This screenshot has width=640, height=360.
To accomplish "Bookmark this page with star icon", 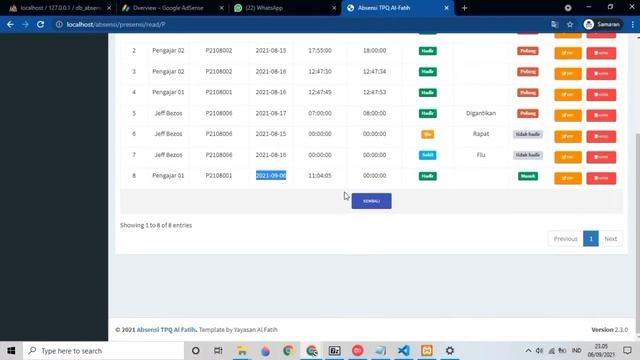I will [x=570, y=24].
